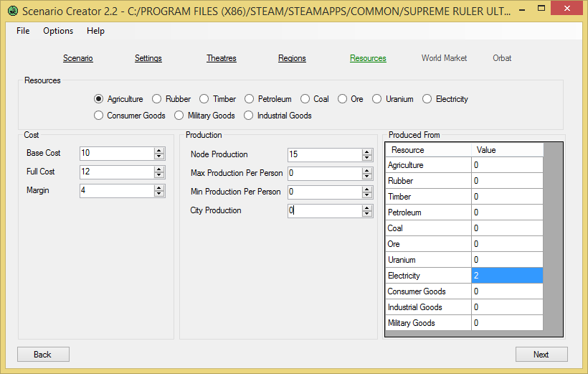Increase Node Production with up arrow

point(367,152)
